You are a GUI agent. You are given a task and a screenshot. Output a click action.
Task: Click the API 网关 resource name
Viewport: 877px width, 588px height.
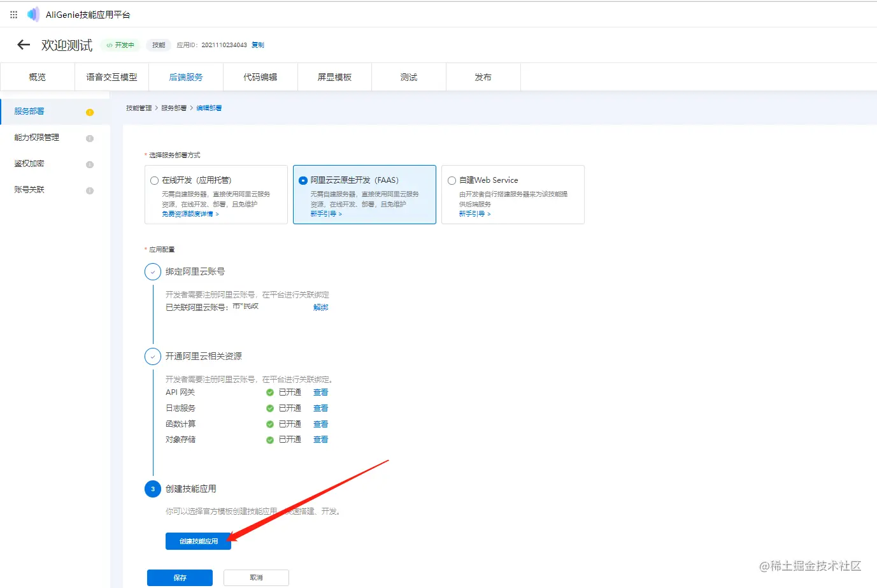click(180, 392)
